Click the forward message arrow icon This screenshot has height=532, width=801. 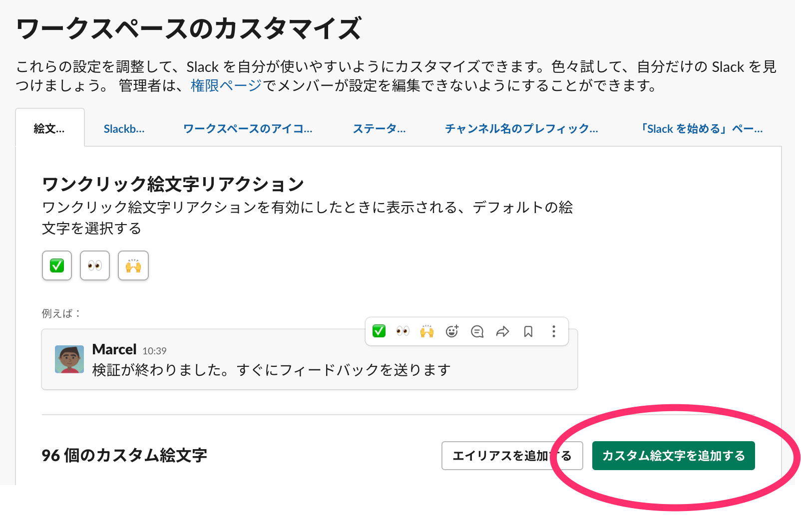(502, 331)
